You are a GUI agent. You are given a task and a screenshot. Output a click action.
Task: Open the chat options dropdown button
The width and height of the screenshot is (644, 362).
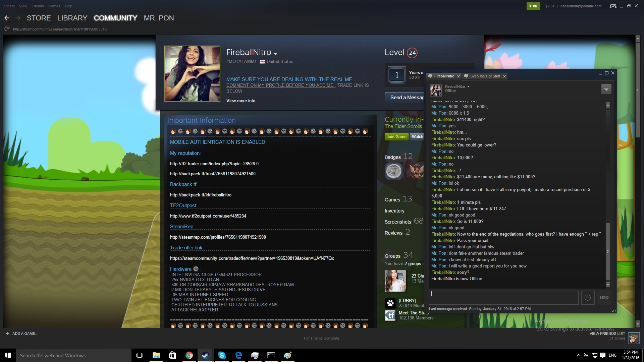tap(606, 89)
